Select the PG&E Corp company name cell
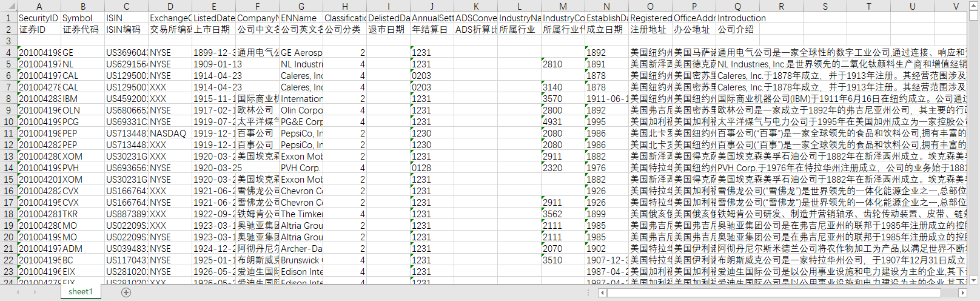 pyautogui.click(x=301, y=121)
